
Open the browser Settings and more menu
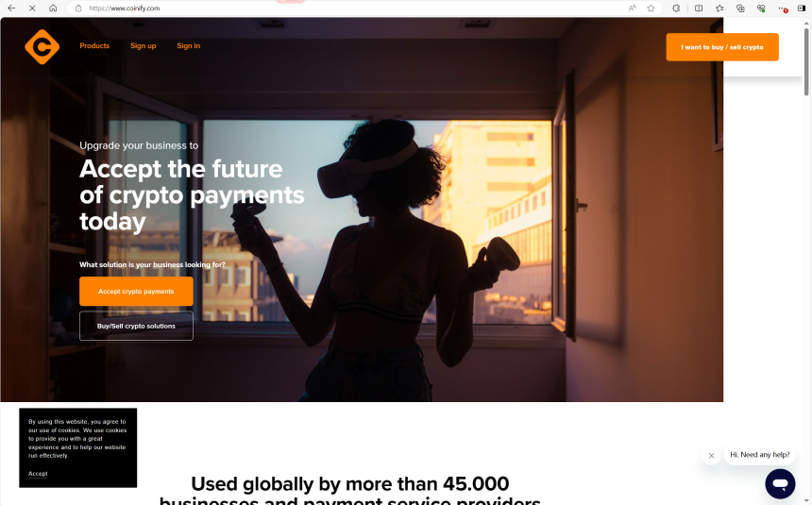(x=783, y=8)
